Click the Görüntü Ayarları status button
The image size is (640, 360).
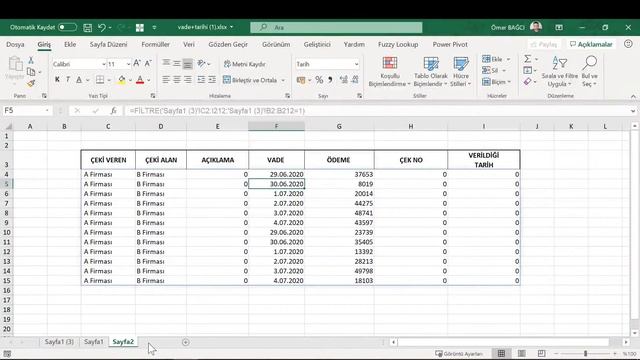[459, 354]
